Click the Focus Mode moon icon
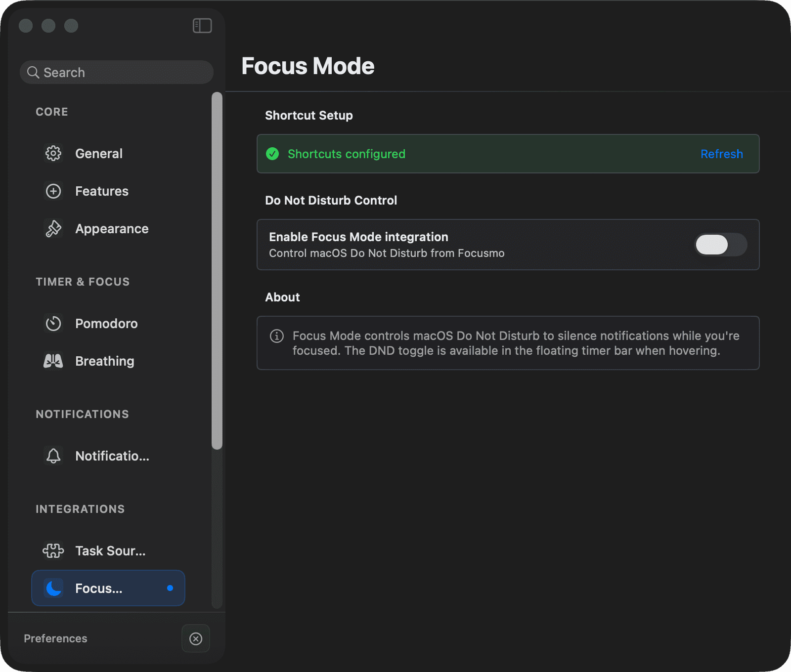 coord(53,588)
